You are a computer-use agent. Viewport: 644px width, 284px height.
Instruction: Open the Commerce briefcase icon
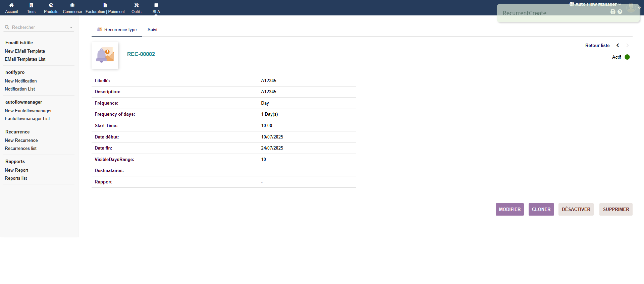(72, 5)
